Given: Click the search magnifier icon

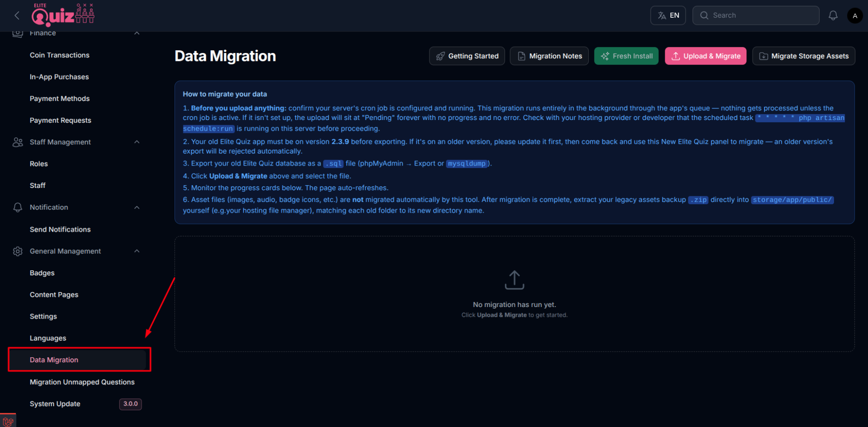Looking at the screenshot, I should (x=704, y=15).
